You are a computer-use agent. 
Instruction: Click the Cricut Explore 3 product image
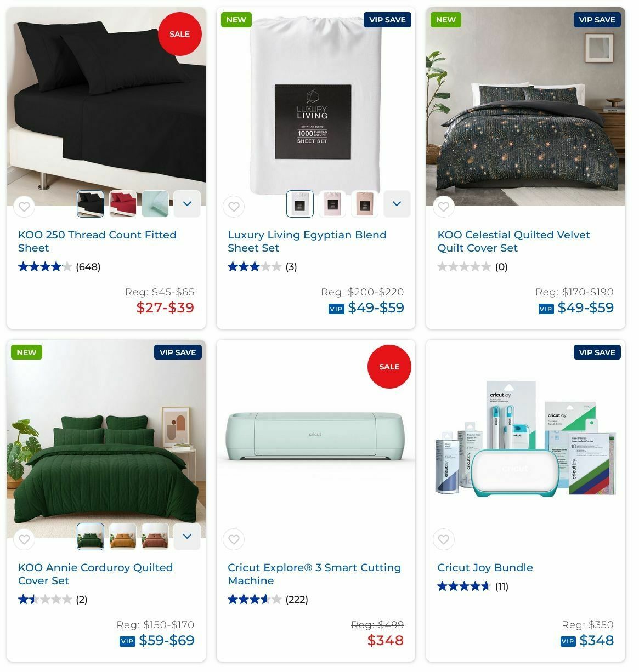click(315, 437)
